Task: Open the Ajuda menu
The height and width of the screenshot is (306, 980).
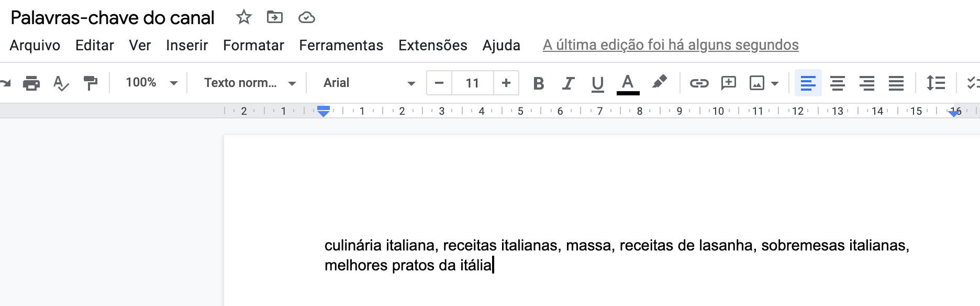Action: click(502, 45)
